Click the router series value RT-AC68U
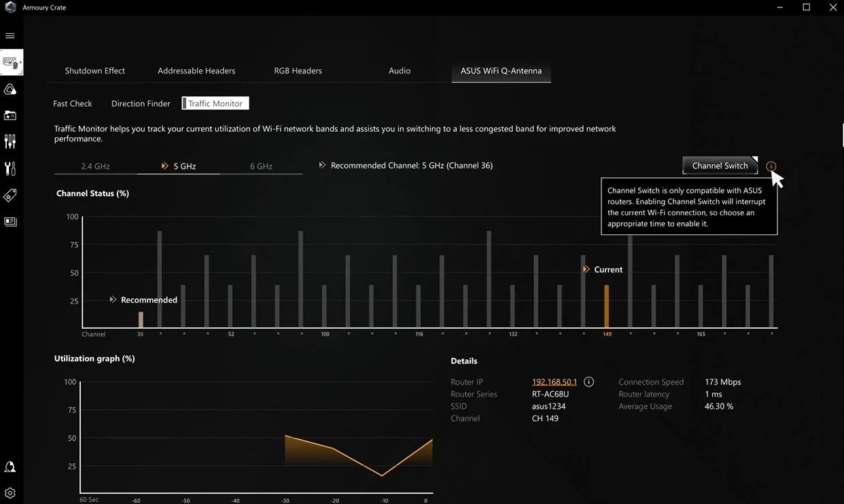Image resolution: width=844 pixels, height=504 pixels. click(550, 394)
